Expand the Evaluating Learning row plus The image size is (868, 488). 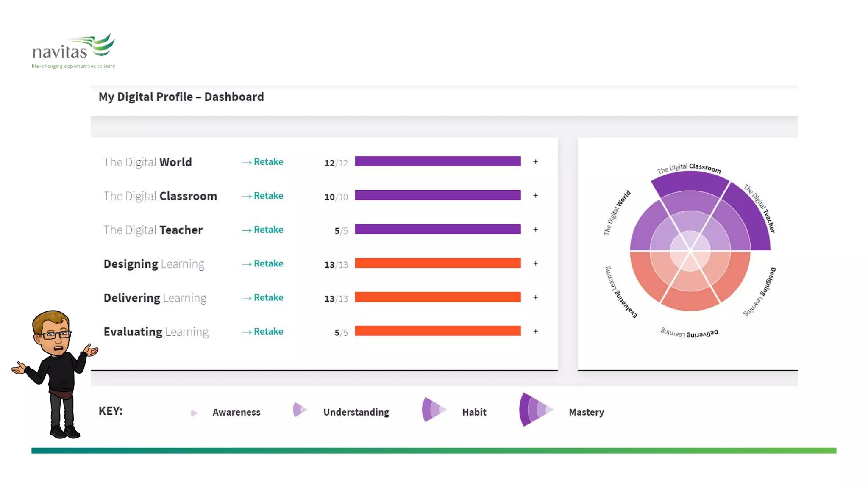pos(536,331)
